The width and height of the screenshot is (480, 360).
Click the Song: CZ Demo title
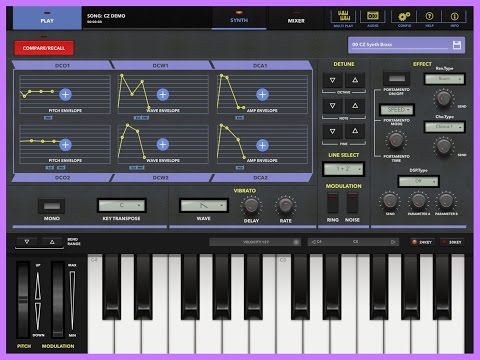point(106,16)
